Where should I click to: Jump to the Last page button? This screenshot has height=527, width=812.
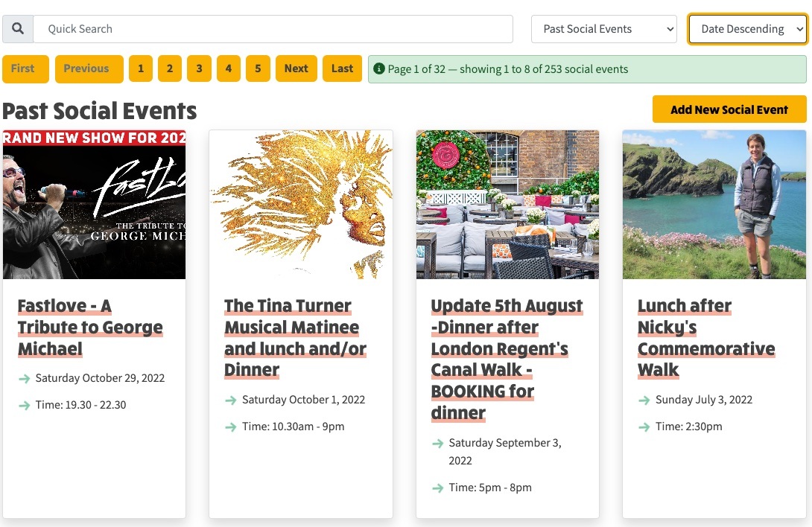point(342,68)
